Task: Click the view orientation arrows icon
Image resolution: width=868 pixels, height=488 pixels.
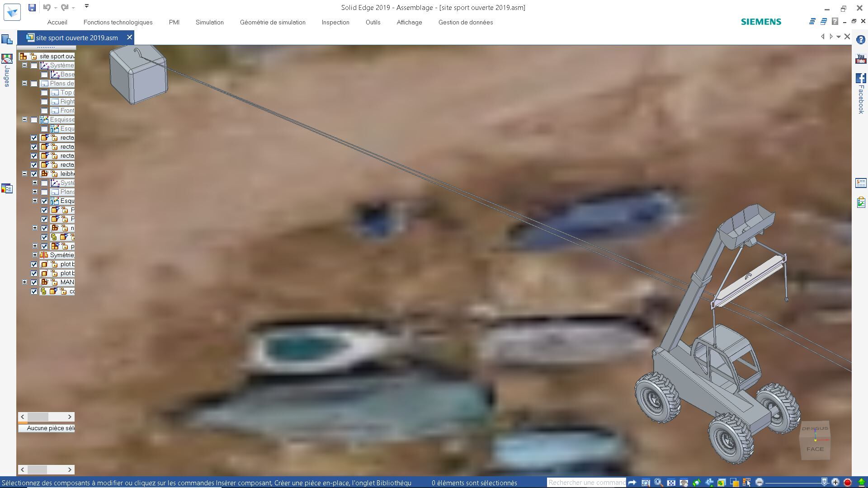Action: [709, 482]
